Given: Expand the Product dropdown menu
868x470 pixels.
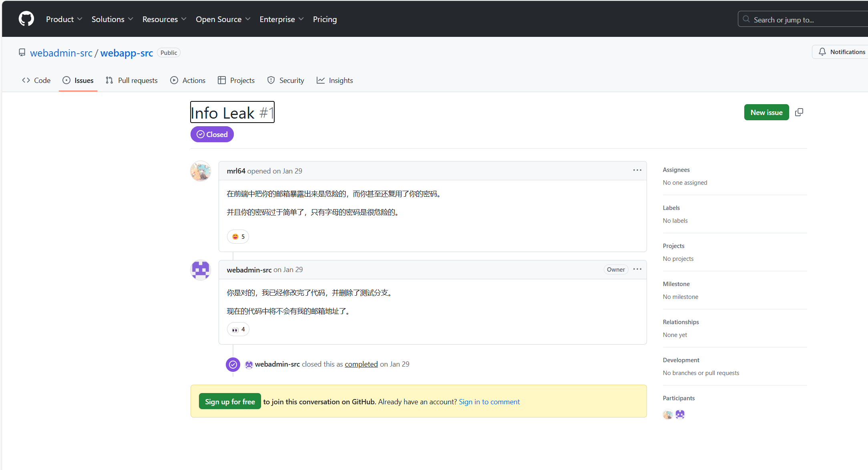Looking at the screenshot, I should pos(64,19).
